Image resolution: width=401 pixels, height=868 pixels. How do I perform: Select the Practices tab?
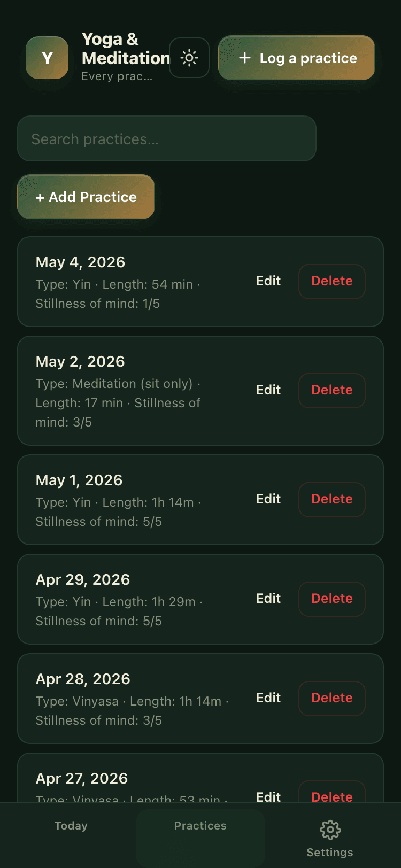200,826
